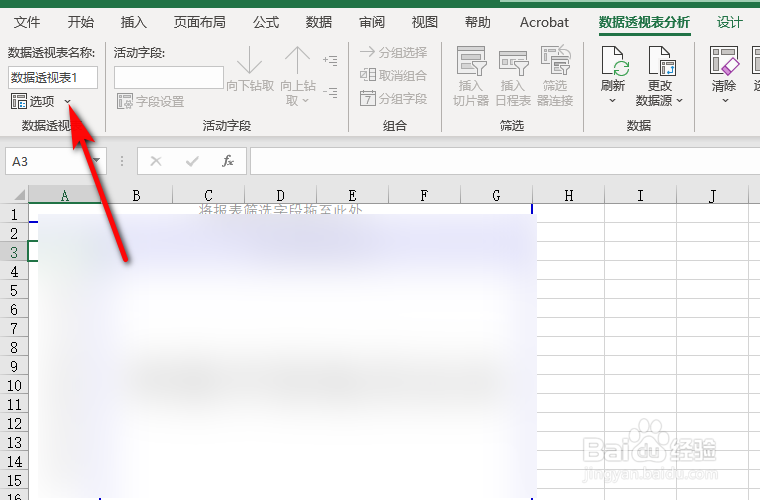
Task: Click 分组选择 group selection
Action: click(394, 52)
